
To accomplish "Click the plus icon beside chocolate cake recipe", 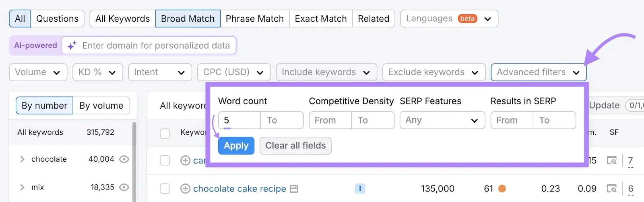I will coord(185,188).
